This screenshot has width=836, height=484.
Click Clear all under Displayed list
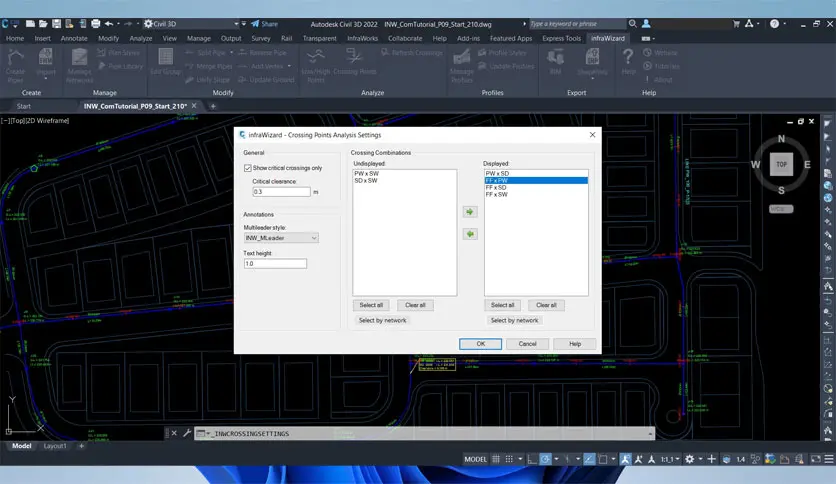pyautogui.click(x=546, y=305)
